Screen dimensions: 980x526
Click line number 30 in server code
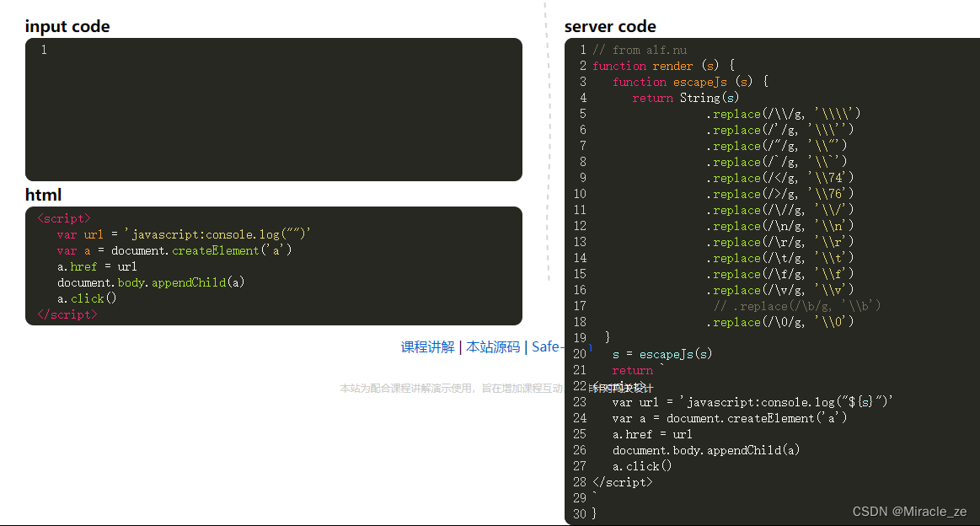tap(579, 514)
